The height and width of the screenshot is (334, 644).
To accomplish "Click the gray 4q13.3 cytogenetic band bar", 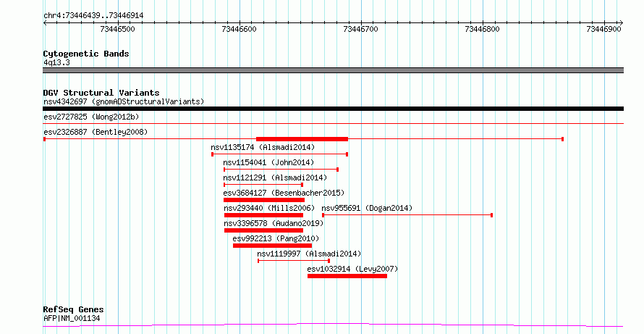I will [x=333, y=70].
